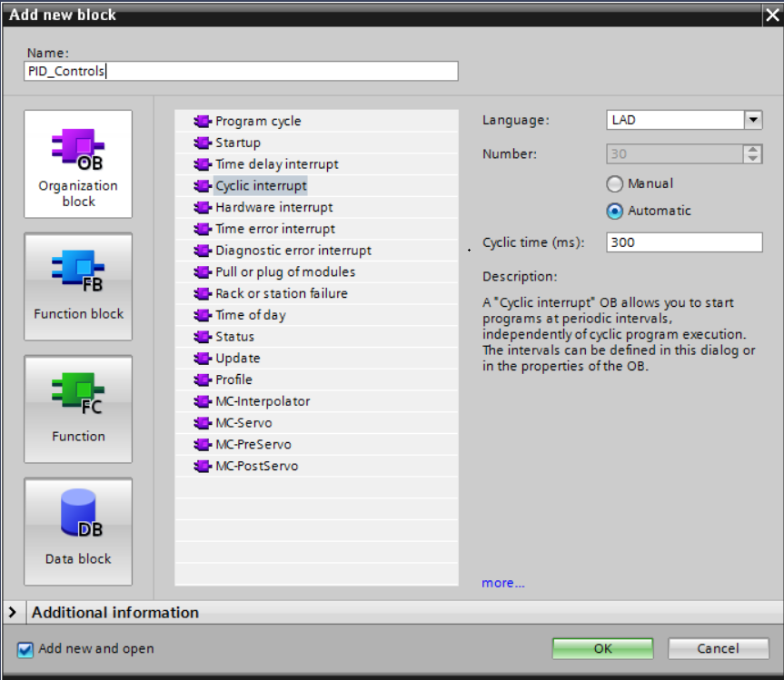Screen dimensions: 784x680
Task: Click the Time error interrupt icon
Action: click(203, 229)
